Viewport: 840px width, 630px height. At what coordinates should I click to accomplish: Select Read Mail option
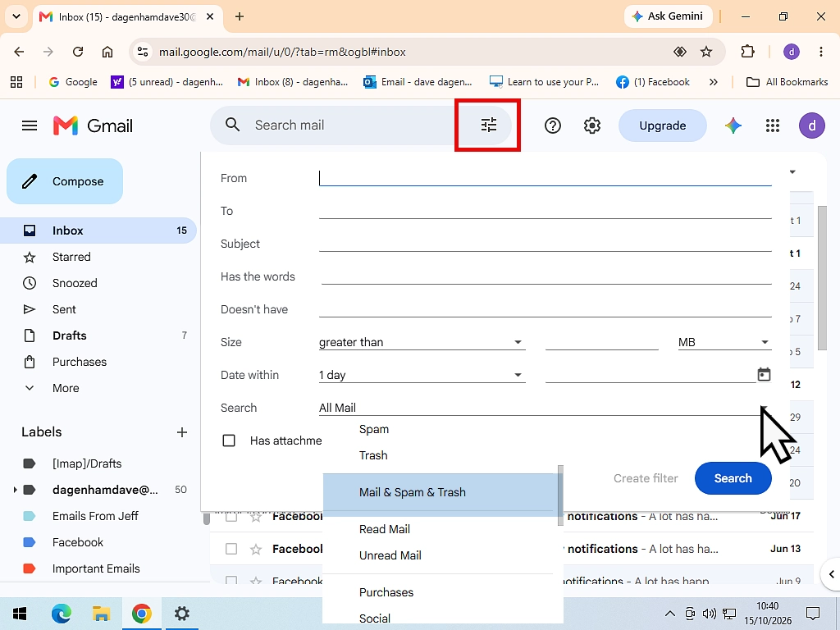(385, 529)
